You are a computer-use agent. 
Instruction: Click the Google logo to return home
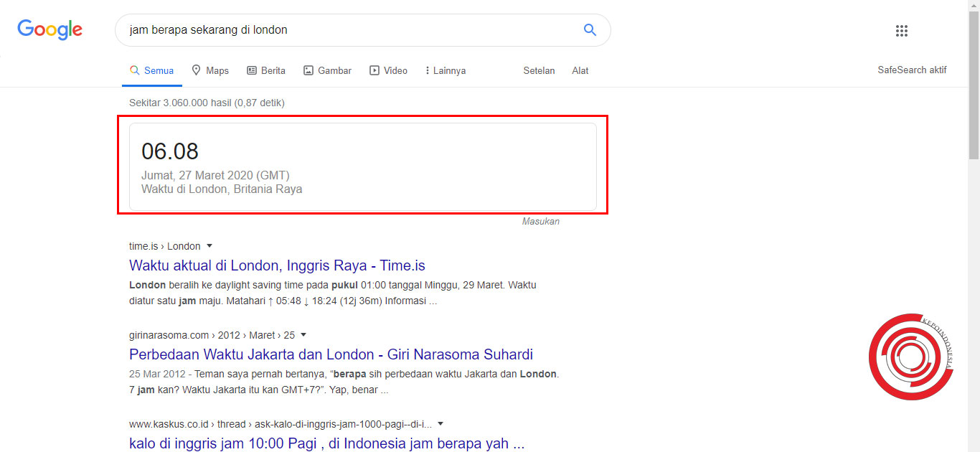[x=49, y=29]
